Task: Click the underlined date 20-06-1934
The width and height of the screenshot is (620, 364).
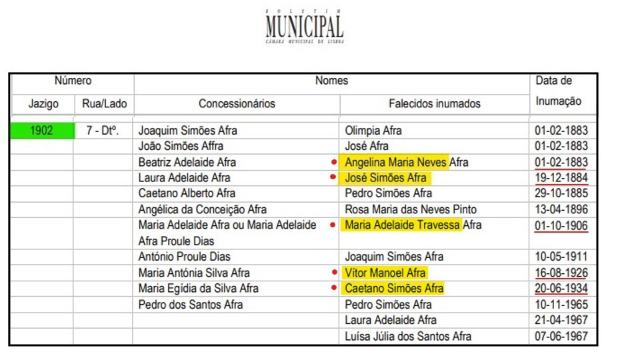Action: coord(561,289)
